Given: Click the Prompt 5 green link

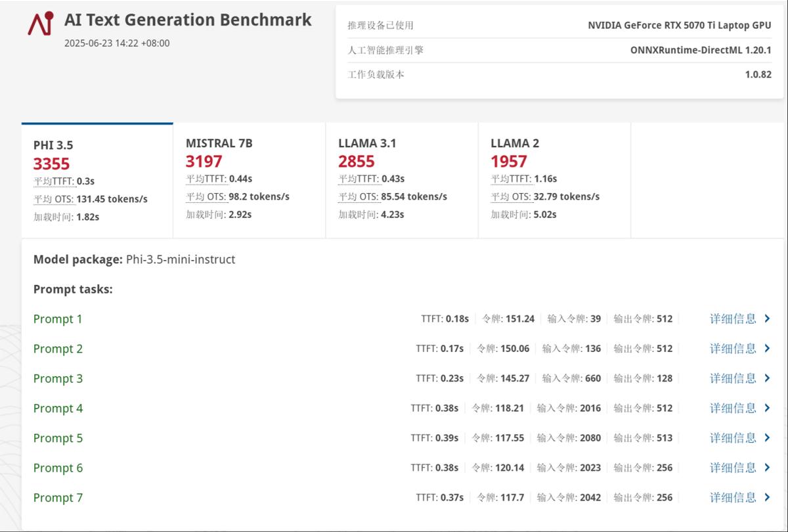Looking at the screenshot, I should tap(58, 438).
